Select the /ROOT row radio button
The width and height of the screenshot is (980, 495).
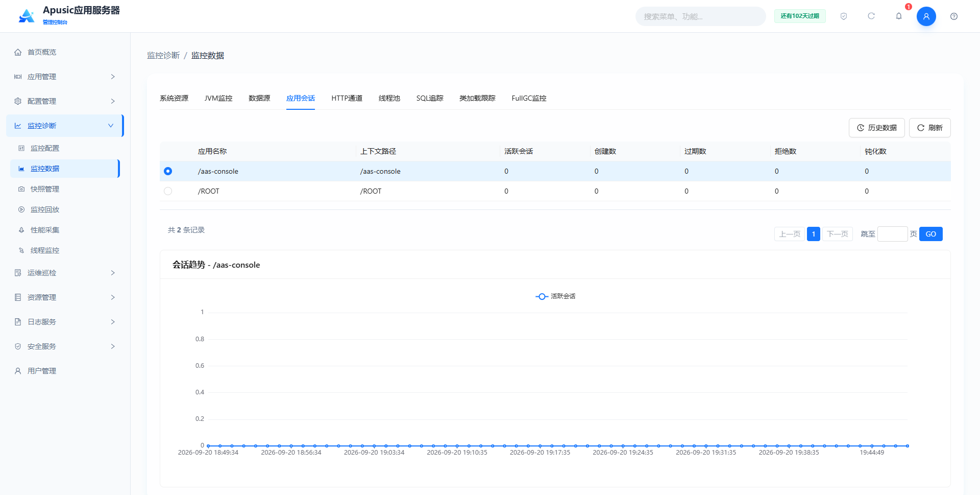pyautogui.click(x=168, y=191)
